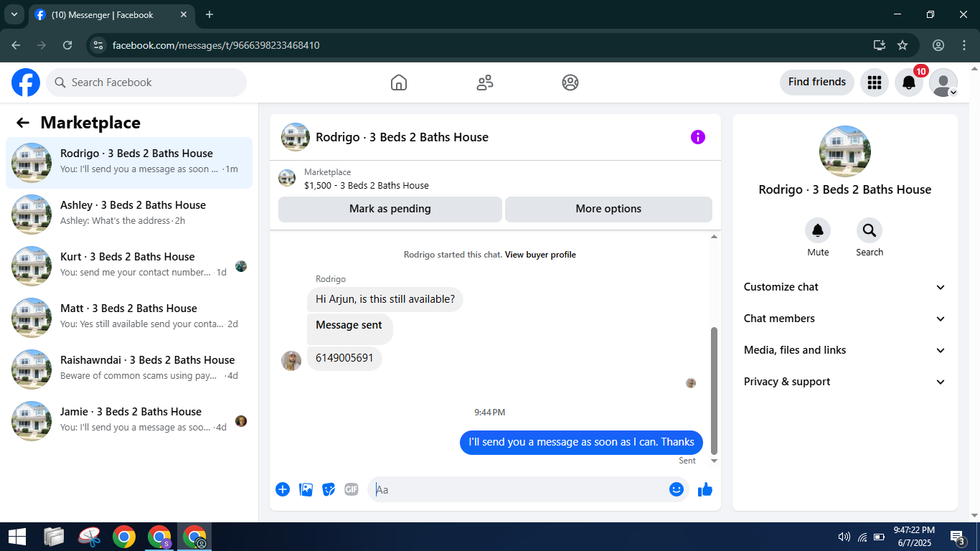Click Find friends button
Screen dimensions: 980x551
coord(817,82)
